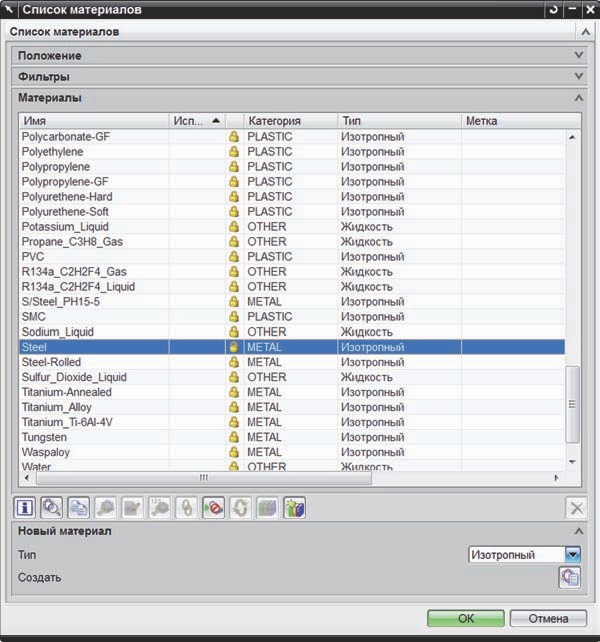This screenshot has height=642, width=600.
Task: Expand the Фильтры section
Action: tap(579, 76)
